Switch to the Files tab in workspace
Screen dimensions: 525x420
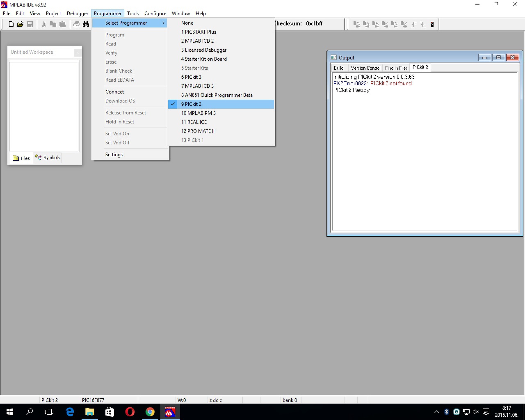point(21,158)
